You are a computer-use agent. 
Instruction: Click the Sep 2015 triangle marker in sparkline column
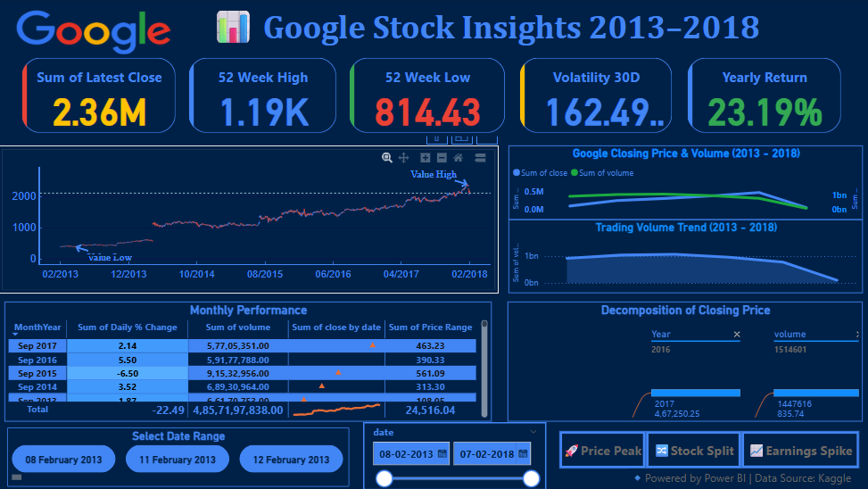pos(338,373)
